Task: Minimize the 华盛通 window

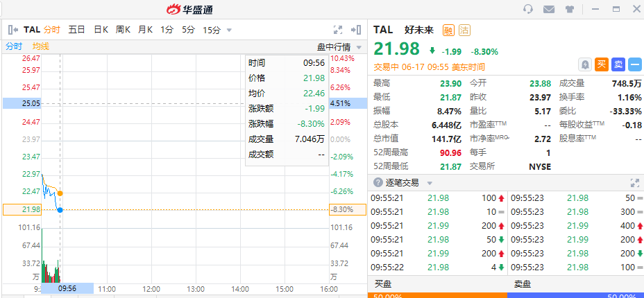Action: (595, 9)
